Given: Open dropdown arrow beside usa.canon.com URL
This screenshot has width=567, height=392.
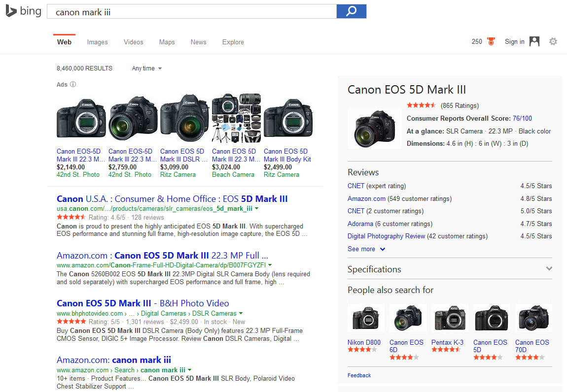Looking at the screenshot, I should (256, 209).
